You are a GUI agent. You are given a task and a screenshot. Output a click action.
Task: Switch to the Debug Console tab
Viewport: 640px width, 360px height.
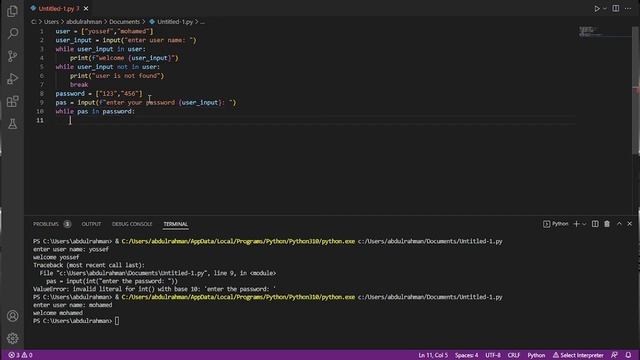(x=132, y=224)
